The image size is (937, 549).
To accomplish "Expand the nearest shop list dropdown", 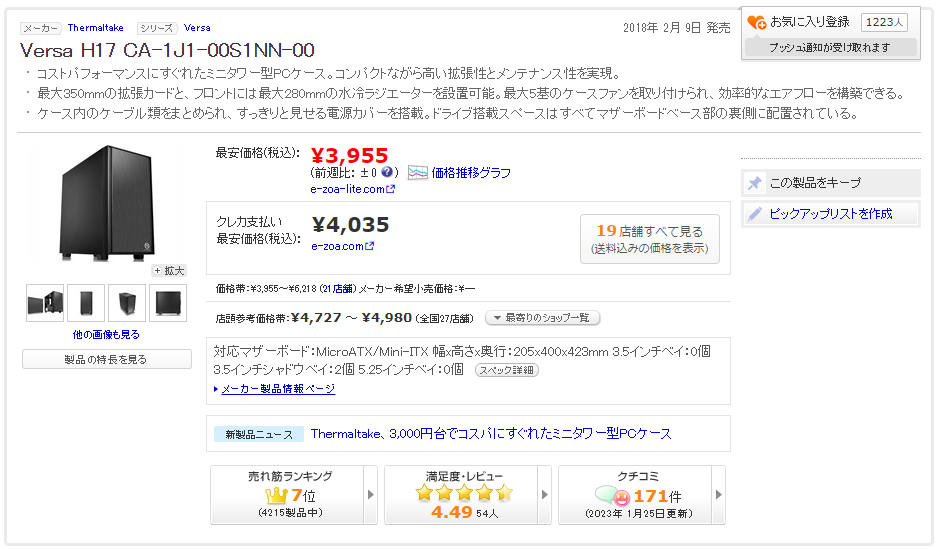I will tap(542, 318).
